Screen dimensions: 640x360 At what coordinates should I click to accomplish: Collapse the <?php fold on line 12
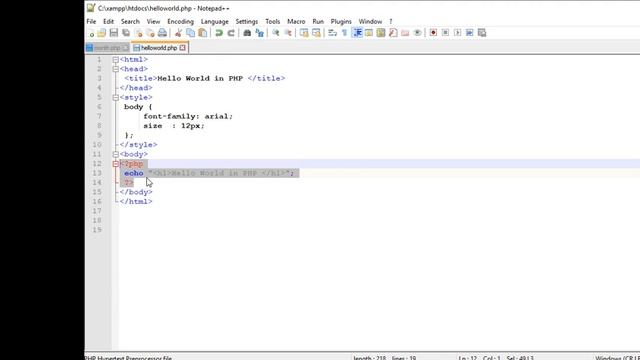coord(116,164)
